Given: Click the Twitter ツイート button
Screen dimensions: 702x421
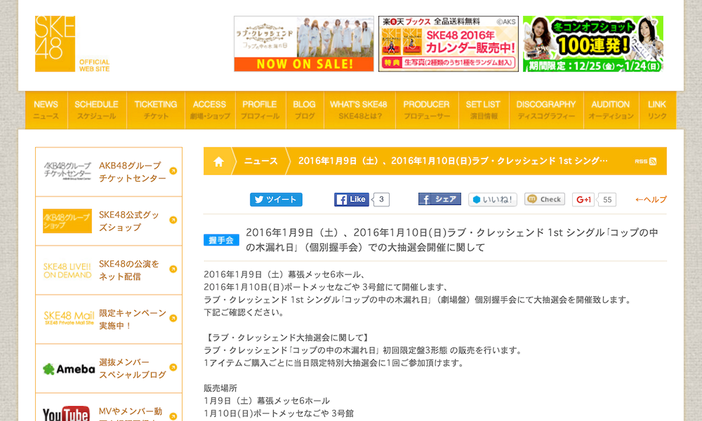Looking at the screenshot, I should (x=276, y=199).
